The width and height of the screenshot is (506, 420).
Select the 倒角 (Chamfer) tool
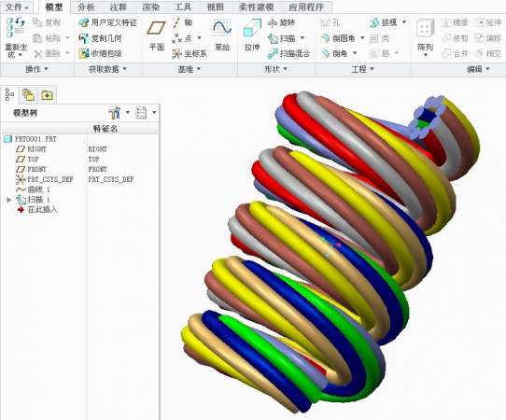pyautogui.click(x=334, y=53)
